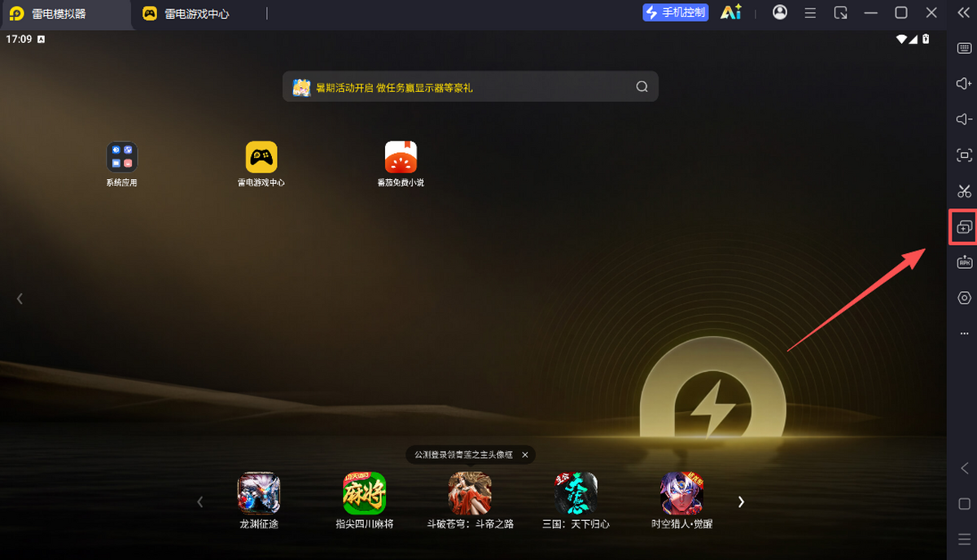Close the 公测登录领青莲之主头像框 tooltip
Screen dimensions: 977x560
coord(525,455)
